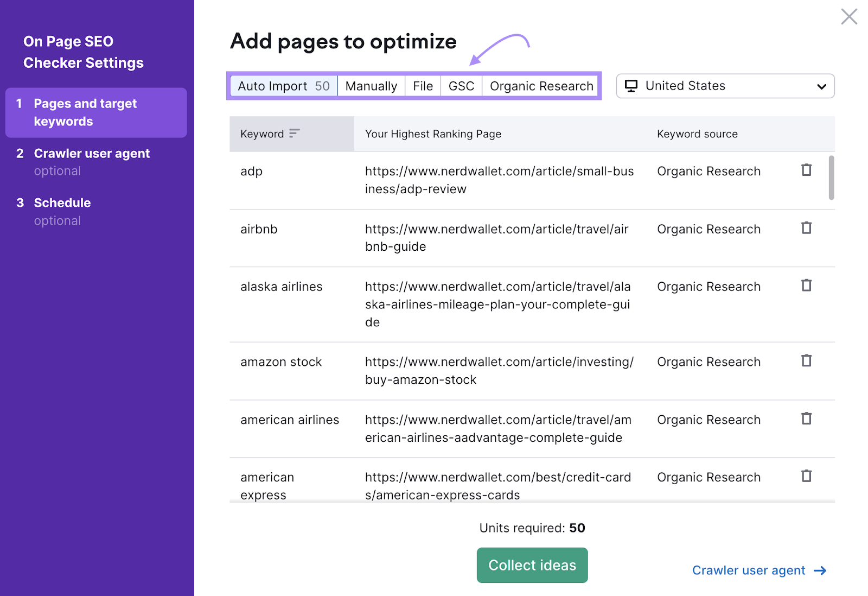This screenshot has width=868, height=596.
Task: Delete the "adp" keyword using its trash icon
Action: 807,170
